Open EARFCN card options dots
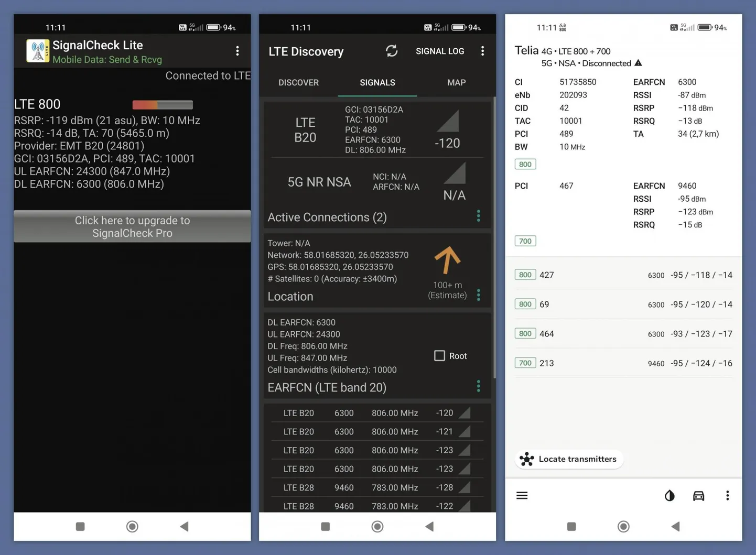 pyautogui.click(x=478, y=386)
